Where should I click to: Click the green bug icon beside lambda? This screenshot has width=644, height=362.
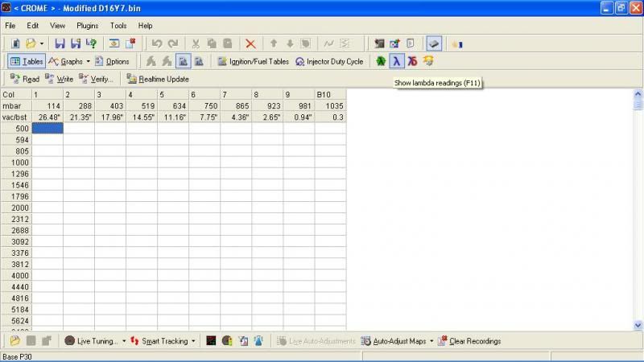tap(381, 61)
